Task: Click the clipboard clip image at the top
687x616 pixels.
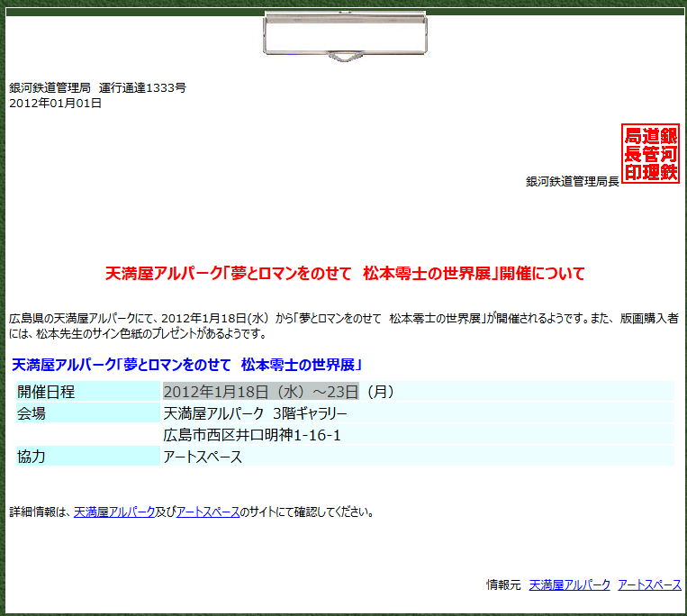Action: pos(345,35)
